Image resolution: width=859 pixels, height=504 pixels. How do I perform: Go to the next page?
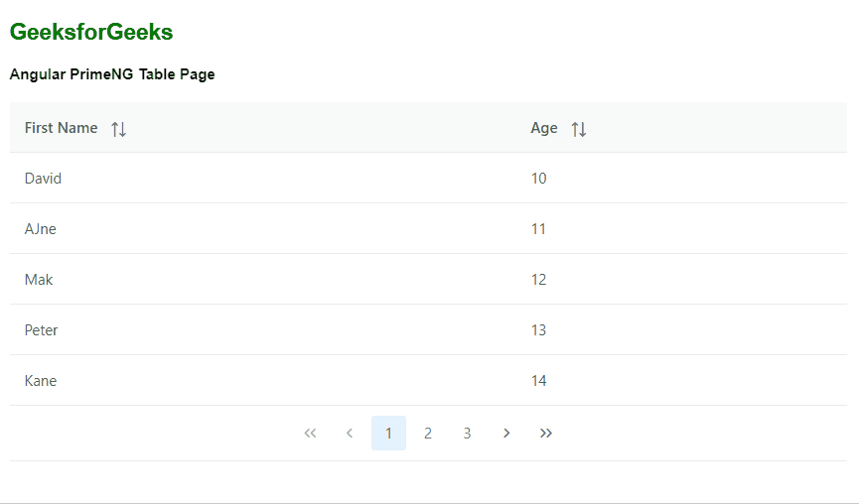coord(506,434)
